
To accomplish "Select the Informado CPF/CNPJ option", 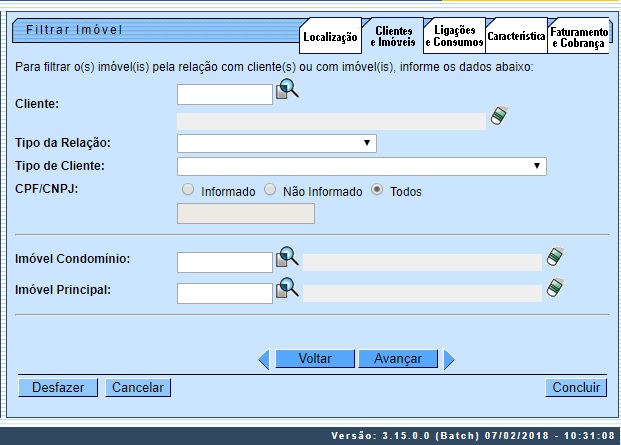I will point(187,190).
